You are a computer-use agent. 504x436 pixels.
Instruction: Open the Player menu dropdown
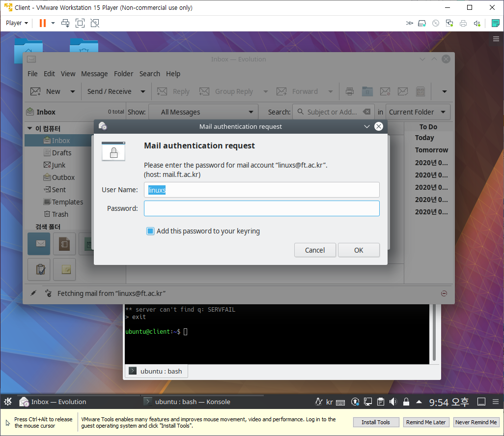(17, 23)
